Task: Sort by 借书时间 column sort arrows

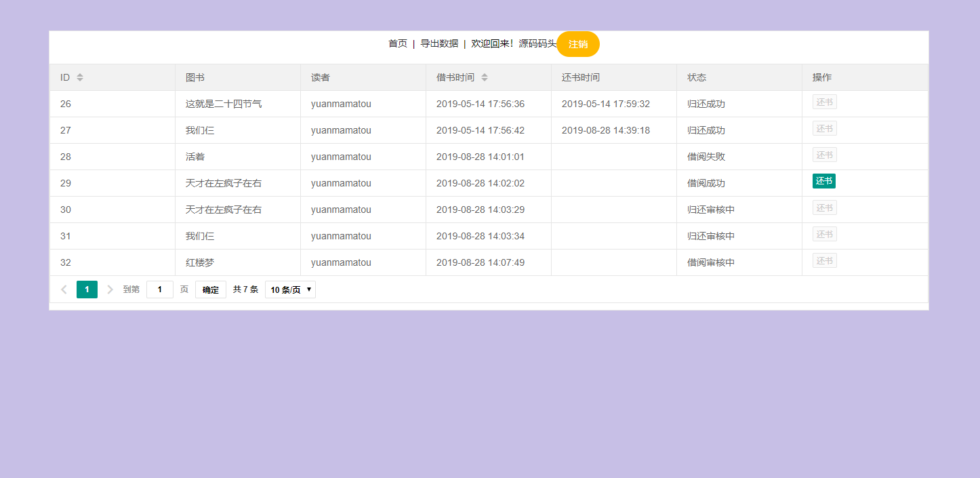Action: click(x=485, y=77)
